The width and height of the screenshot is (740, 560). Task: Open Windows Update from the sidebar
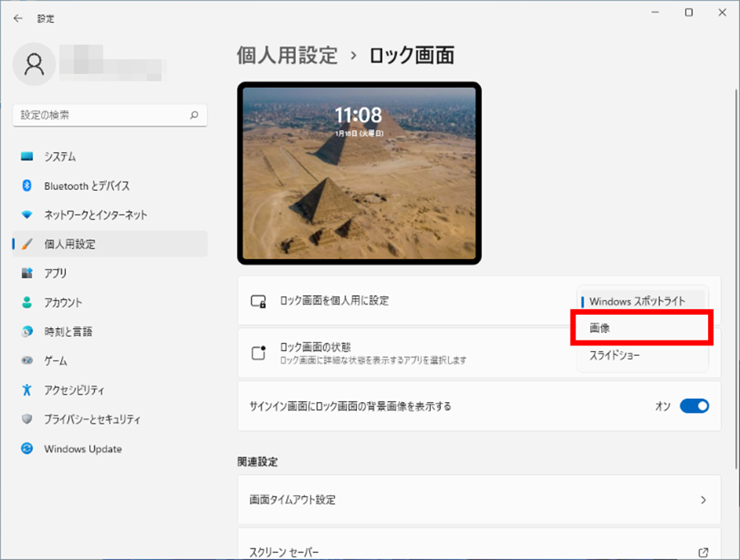pyautogui.click(x=82, y=449)
